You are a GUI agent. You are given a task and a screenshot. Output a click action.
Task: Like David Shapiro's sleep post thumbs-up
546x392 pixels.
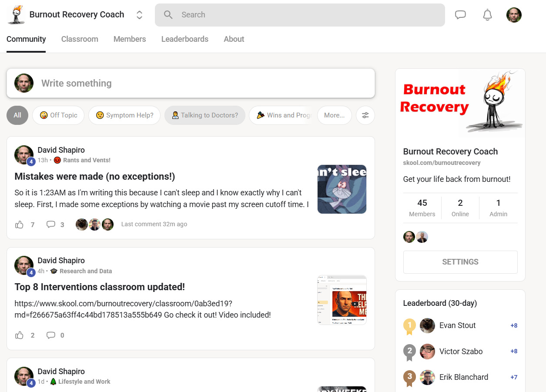(x=19, y=224)
